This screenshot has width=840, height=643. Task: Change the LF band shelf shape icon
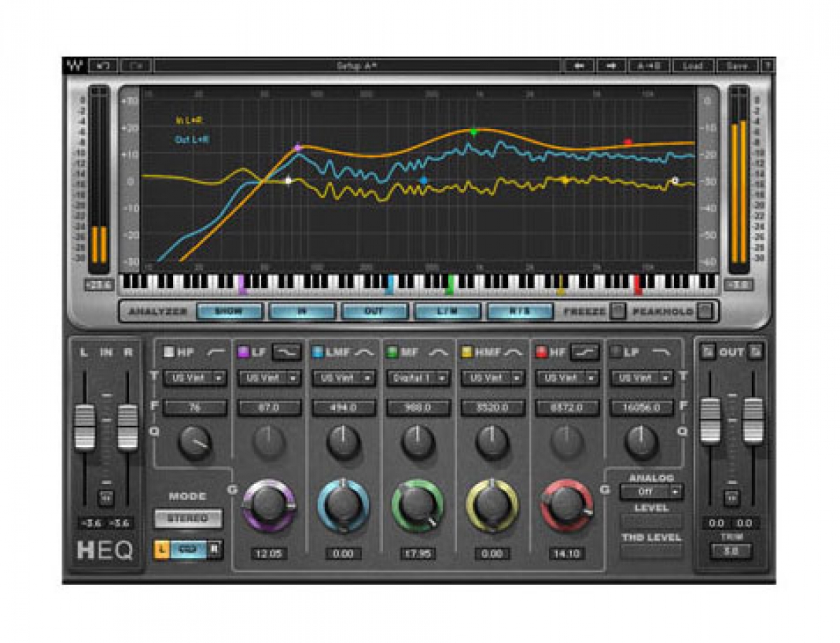[x=286, y=352]
